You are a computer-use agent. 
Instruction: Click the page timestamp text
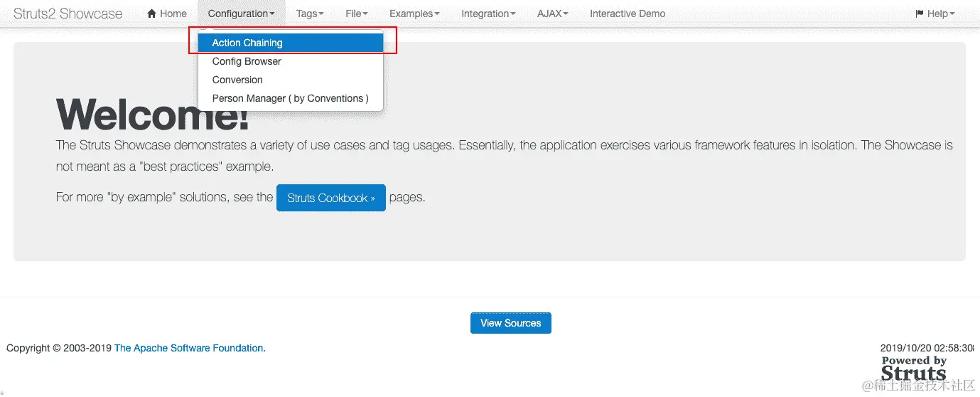[x=927, y=348]
